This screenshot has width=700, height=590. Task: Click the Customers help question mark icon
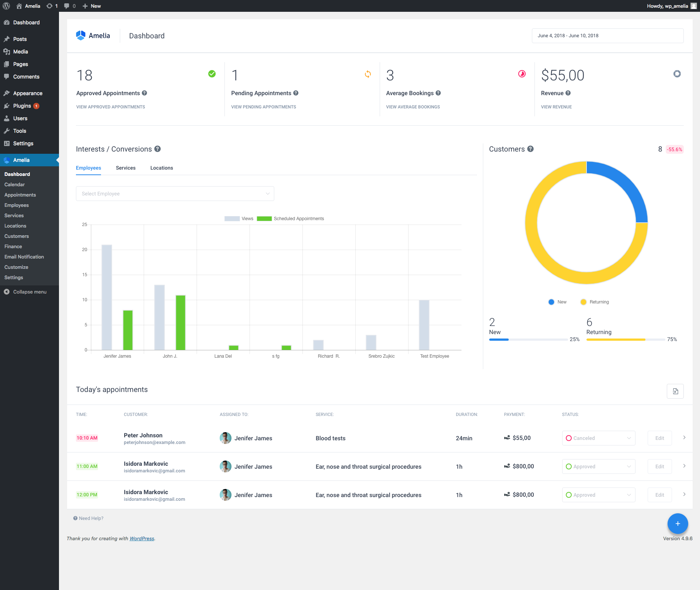[530, 149]
